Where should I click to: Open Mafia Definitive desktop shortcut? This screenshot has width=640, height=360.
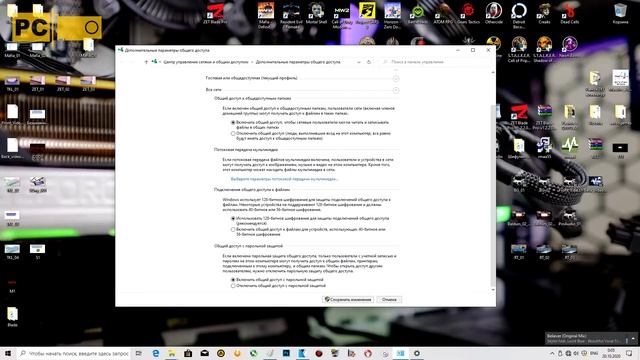pos(265,16)
